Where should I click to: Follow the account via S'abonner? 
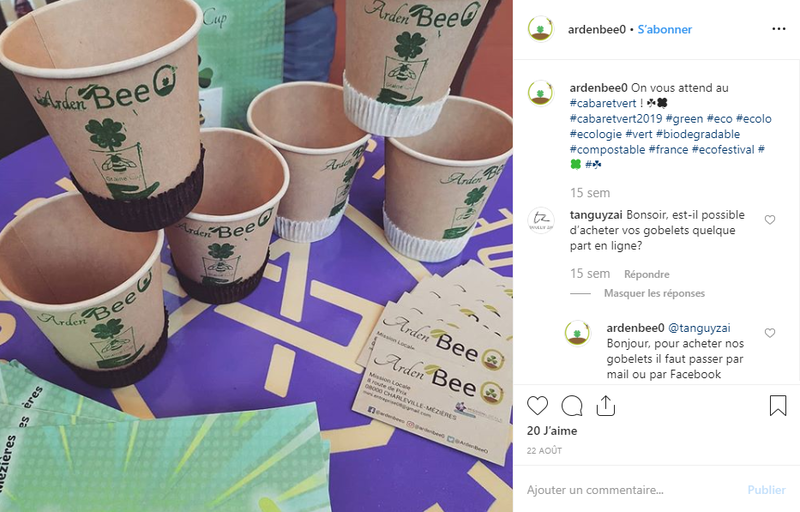pos(664,30)
